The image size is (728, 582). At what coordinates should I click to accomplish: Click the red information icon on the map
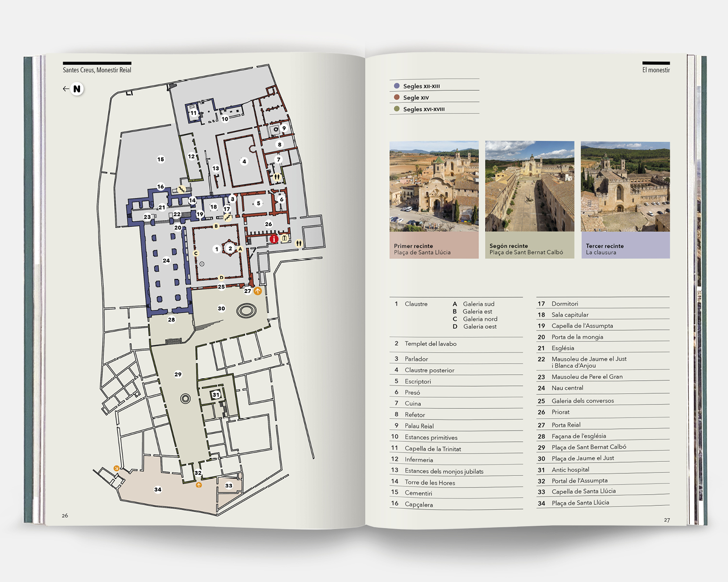pyautogui.click(x=274, y=239)
